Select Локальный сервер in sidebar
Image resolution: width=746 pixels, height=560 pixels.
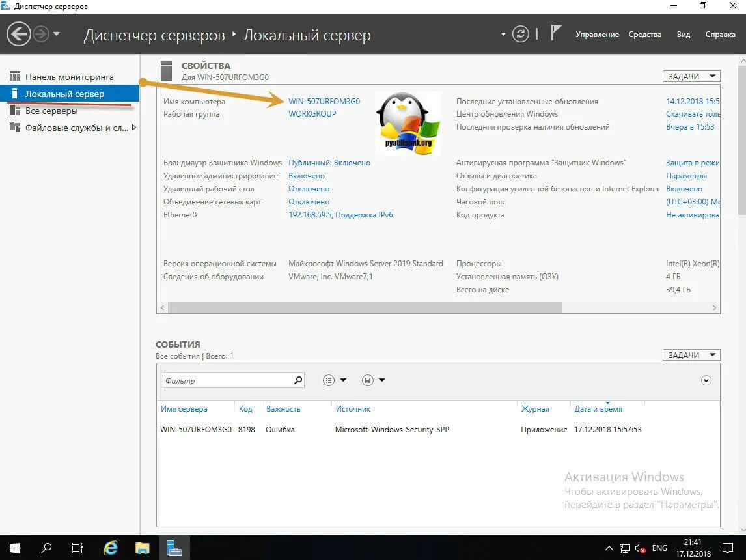pyautogui.click(x=70, y=94)
